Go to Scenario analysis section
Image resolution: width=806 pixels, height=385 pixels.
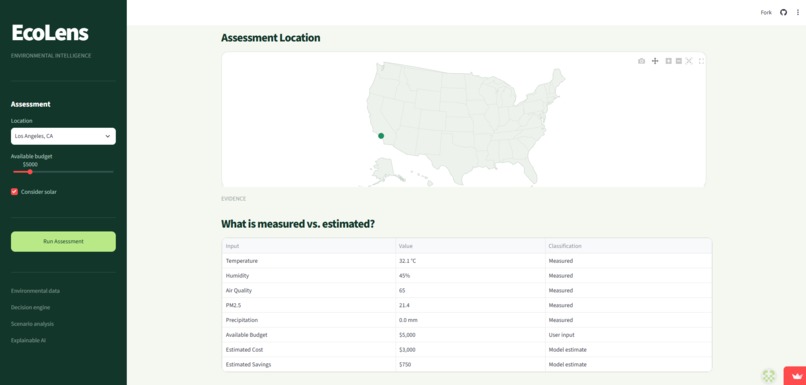(32, 324)
